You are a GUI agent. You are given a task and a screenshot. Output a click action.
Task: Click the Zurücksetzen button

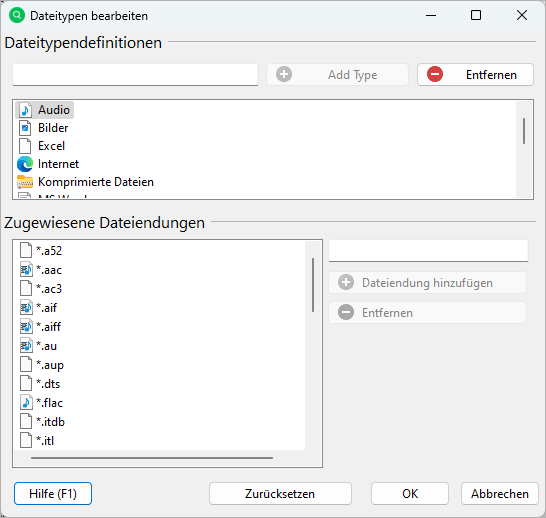click(280, 494)
